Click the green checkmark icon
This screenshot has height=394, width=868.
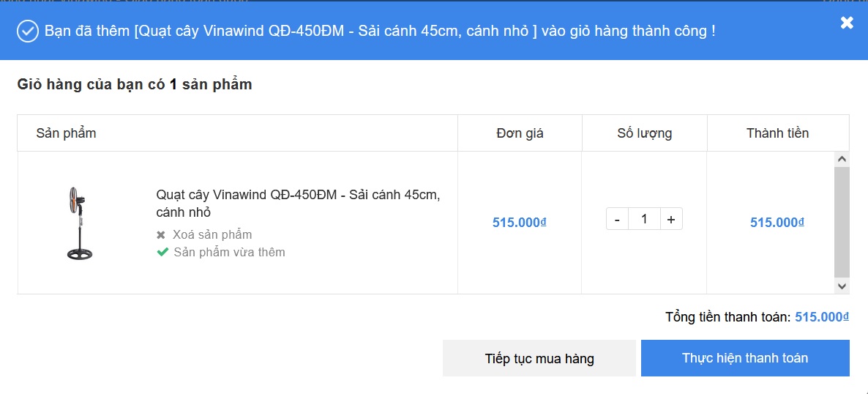(x=162, y=253)
